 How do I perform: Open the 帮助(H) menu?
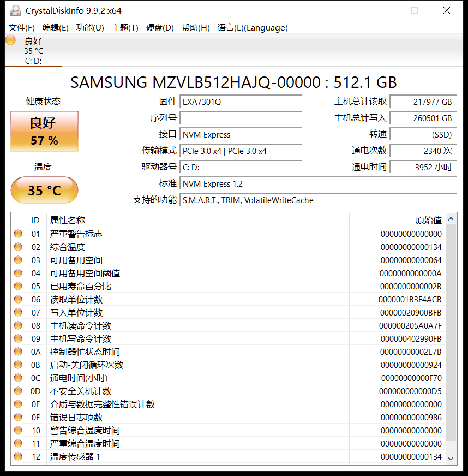click(196, 28)
